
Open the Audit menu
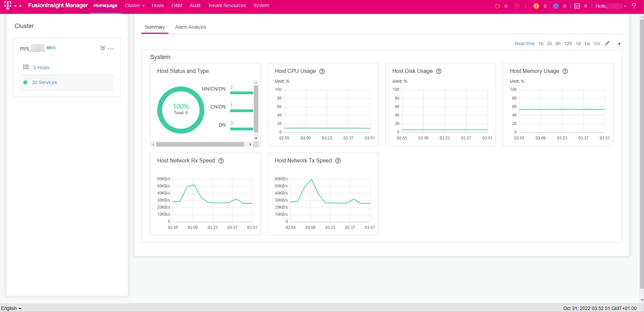coord(195,5)
